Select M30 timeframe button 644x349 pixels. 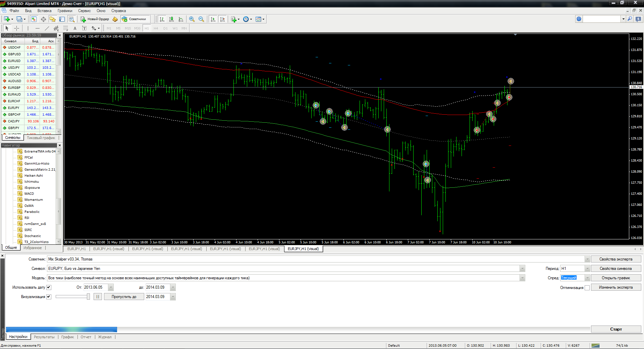[137, 28]
